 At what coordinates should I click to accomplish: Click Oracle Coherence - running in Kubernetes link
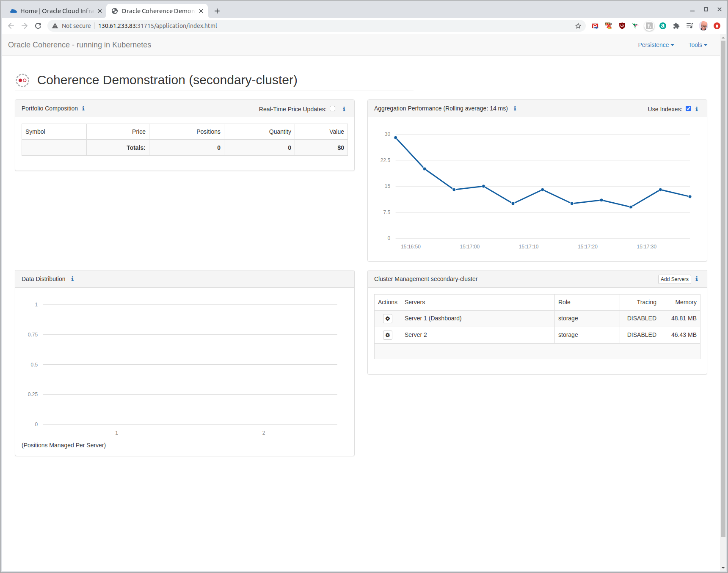tap(80, 45)
